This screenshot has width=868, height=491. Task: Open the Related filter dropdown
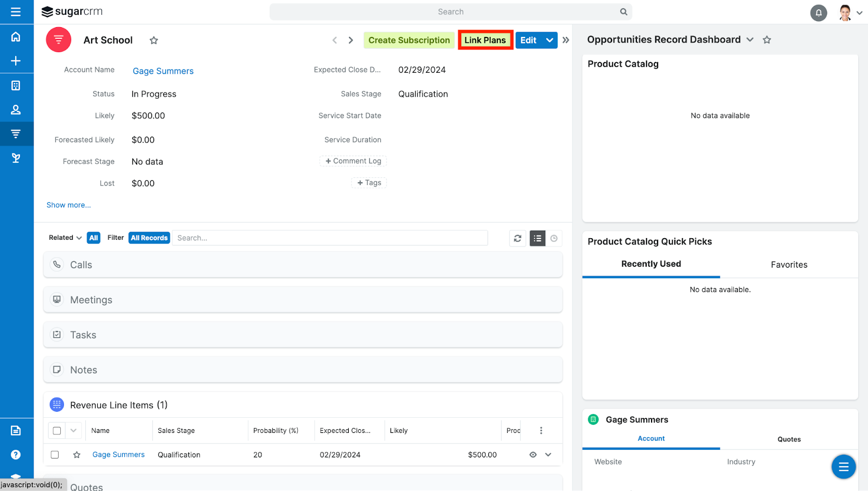pyautogui.click(x=65, y=238)
